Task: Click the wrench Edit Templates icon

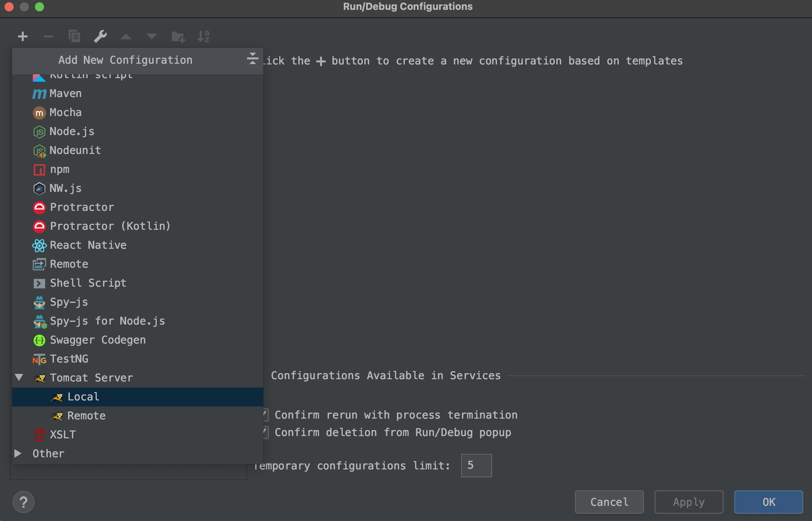Action: [100, 36]
